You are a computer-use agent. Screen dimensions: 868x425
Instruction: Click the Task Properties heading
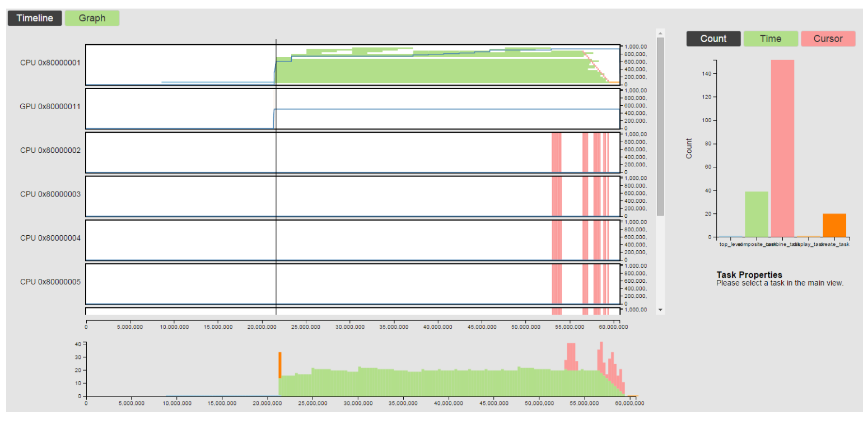[x=749, y=275]
